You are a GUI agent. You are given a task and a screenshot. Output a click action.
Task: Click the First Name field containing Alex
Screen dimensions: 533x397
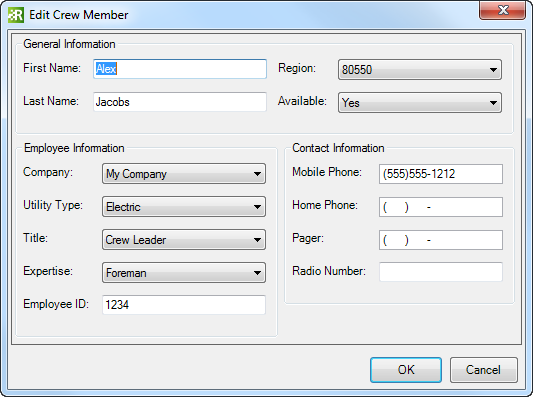coord(180,69)
